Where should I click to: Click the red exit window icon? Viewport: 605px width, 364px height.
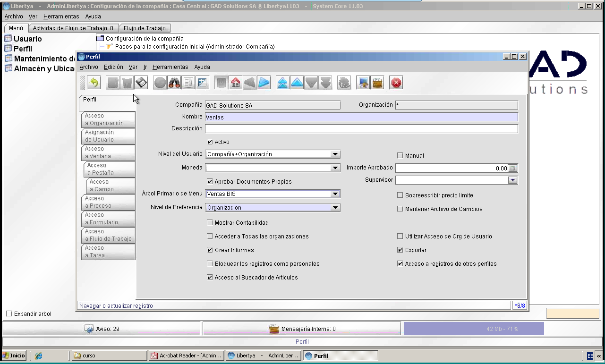point(396,83)
